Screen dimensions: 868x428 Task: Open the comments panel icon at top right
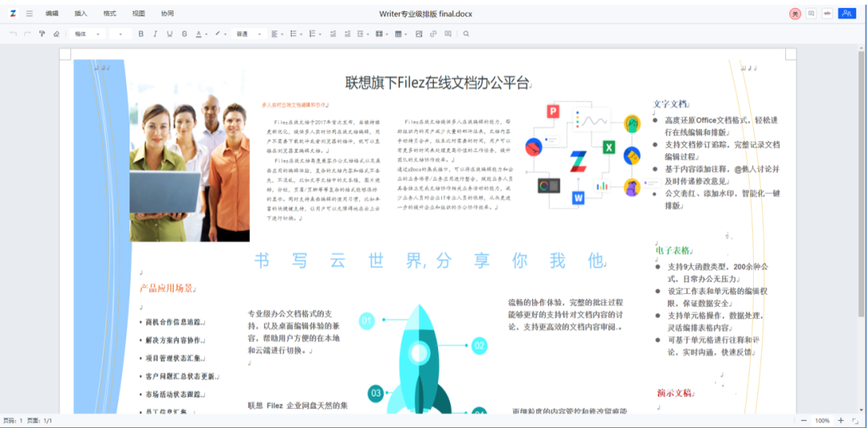[x=811, y=14]
